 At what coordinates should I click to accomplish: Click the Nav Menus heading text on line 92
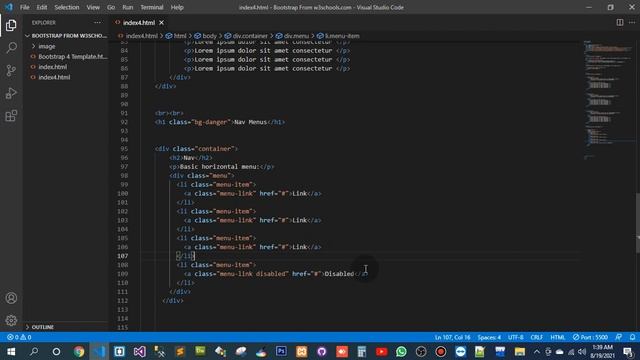point(250,122)
